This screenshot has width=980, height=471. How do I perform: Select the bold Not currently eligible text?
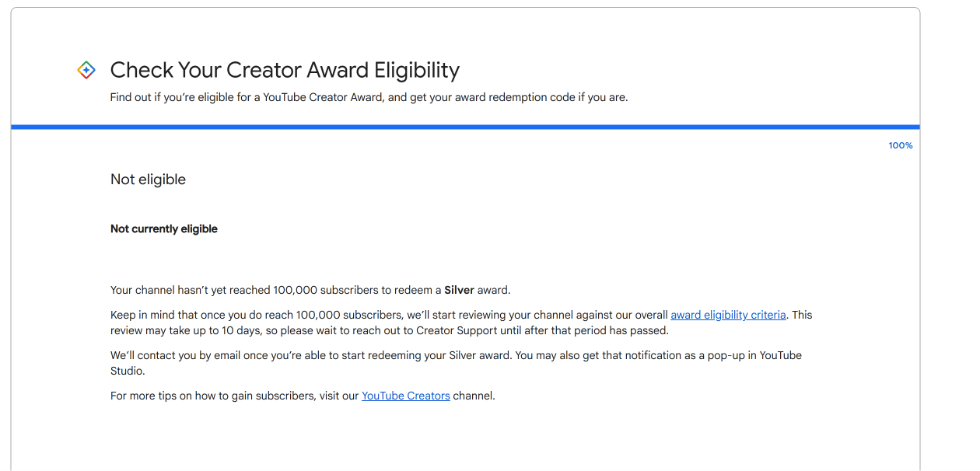pyautogui.click(x=164, y=229)
